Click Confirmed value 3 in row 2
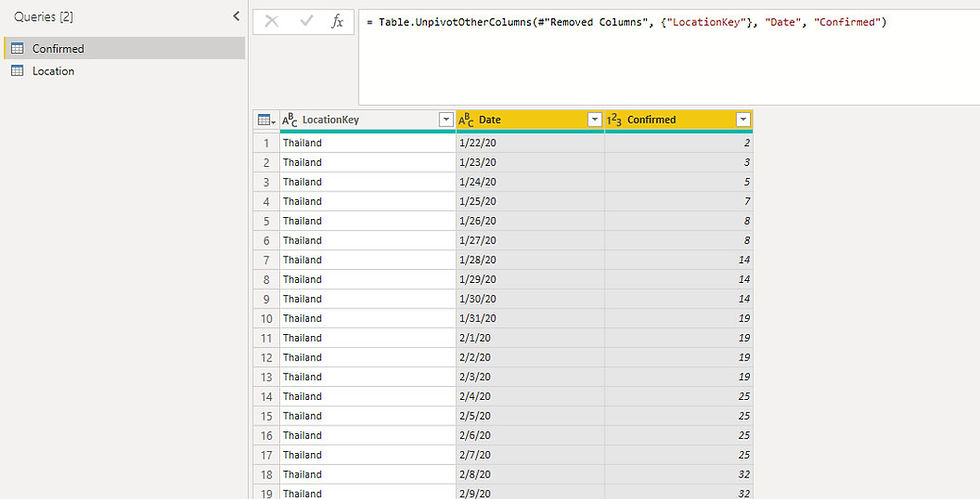Image resolution: width=980 pixels, height=499 pixels. click(x=679, y=163)
